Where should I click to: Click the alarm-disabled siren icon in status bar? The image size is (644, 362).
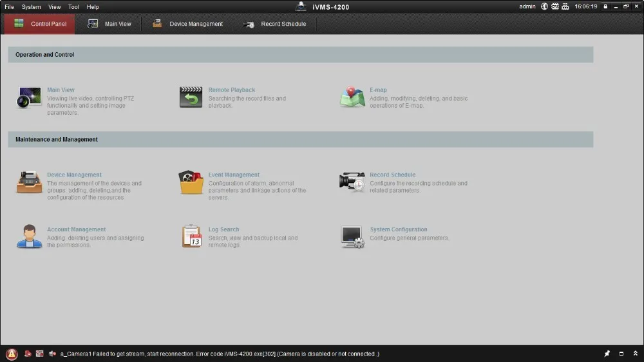[28, 354]
